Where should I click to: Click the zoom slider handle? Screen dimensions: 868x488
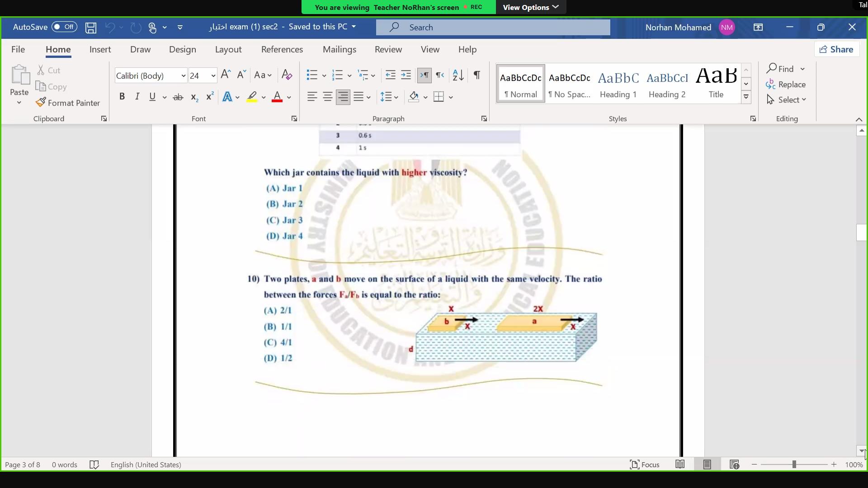[x=794, y=465]
